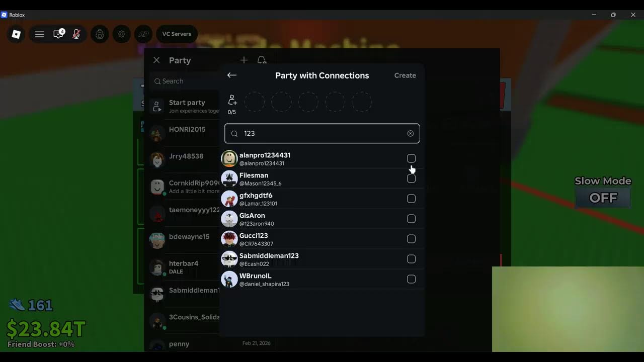Click the connections search field
Screen dimensions: 644x362
[322, 134]
